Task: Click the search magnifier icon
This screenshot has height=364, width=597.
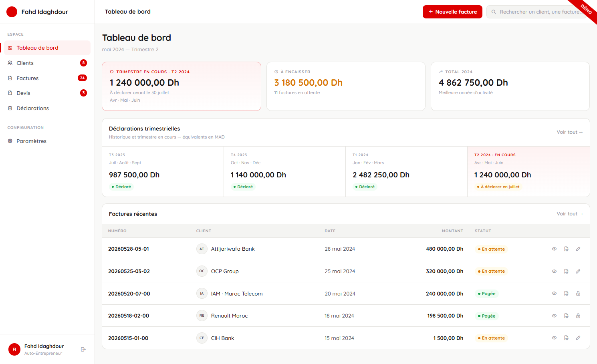Action: 494,12
